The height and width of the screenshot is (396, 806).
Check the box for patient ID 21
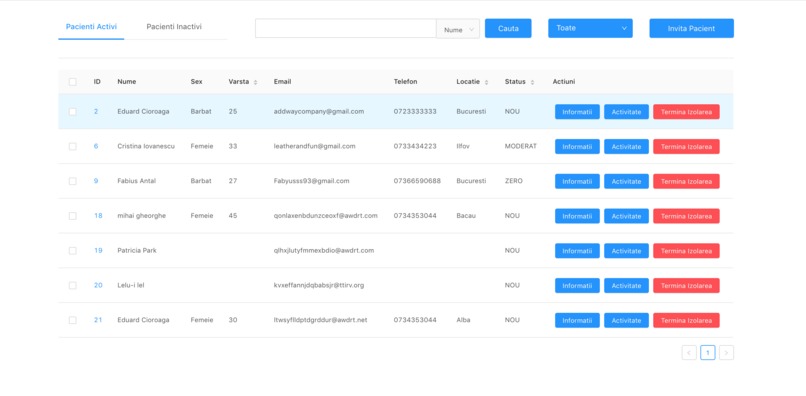click(x=72, y=320)
